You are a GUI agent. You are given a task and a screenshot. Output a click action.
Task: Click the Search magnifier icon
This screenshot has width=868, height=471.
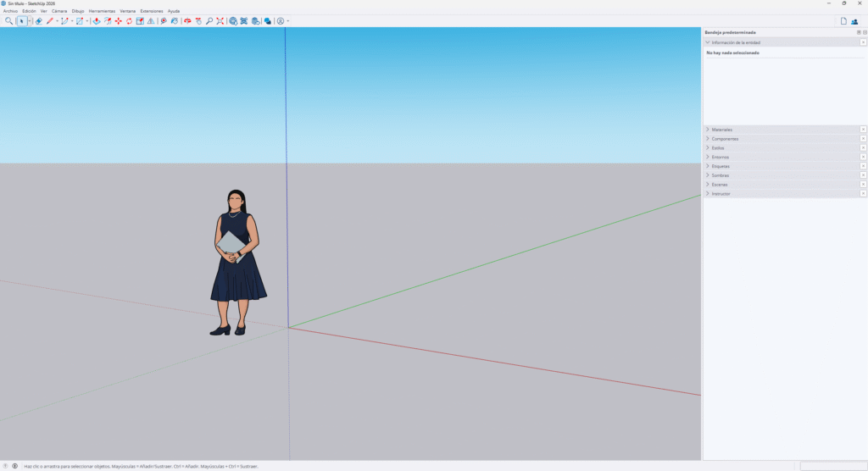point(9,20)
